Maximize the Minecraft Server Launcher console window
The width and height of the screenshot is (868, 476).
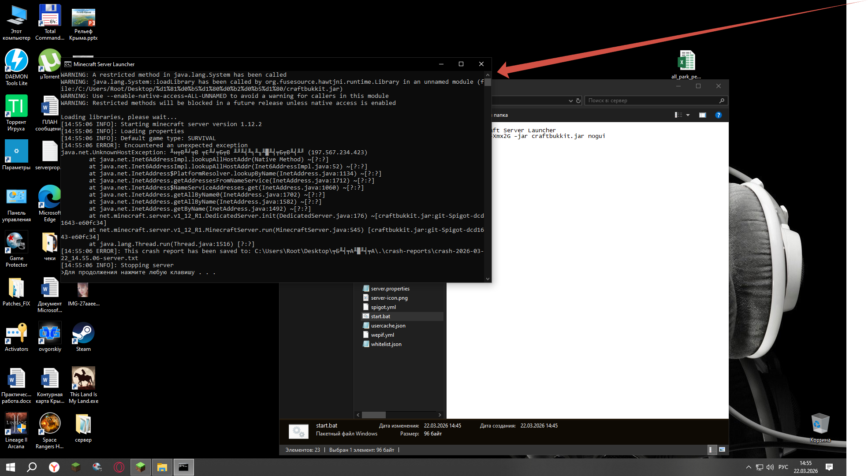click(461, 64)
